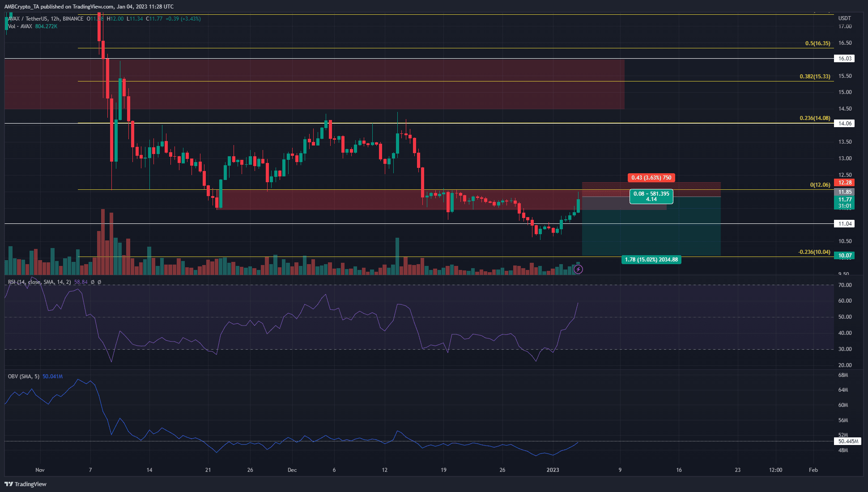This screenshot has height=492, width=868.
Task: Click the OBV value 50.445M axis label
Action: pos(848,441)
